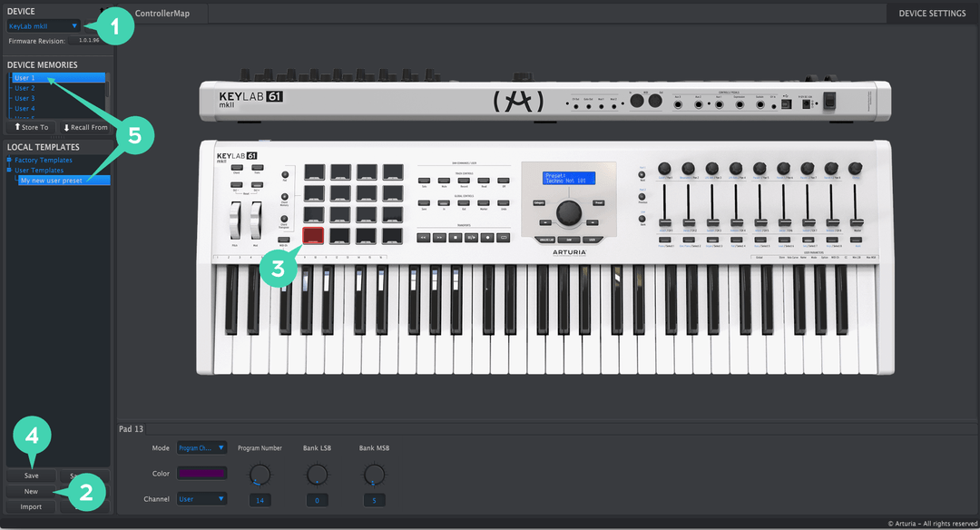The width and height of the screenshot is (980, 530).
Task: Click the MIDI Ch button under the Mod wheel
Action: pyautogui.click(x=284, y=240)
